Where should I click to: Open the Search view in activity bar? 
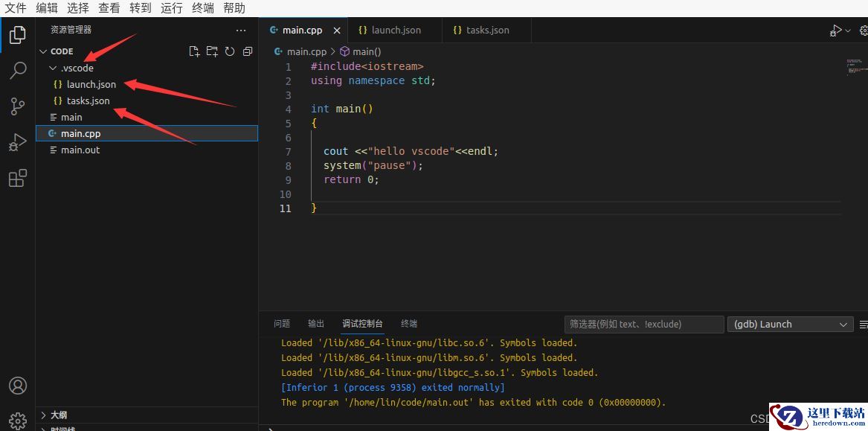coord(18,71)
